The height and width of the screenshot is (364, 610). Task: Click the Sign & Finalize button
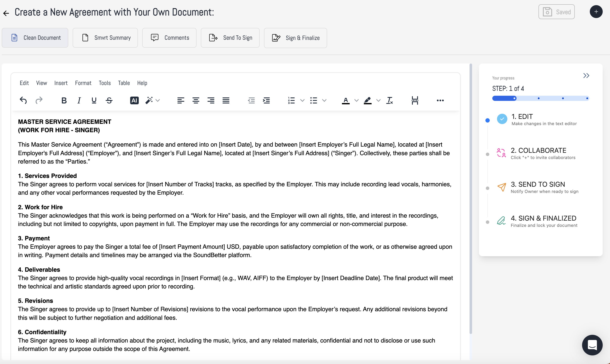click(x=295, y=38)
